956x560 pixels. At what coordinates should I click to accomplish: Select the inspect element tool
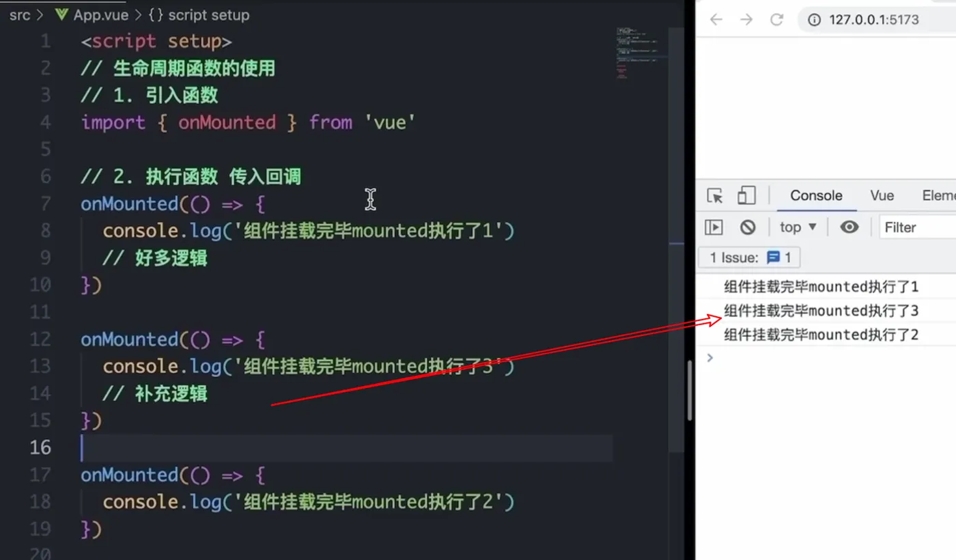click(714, 196)
